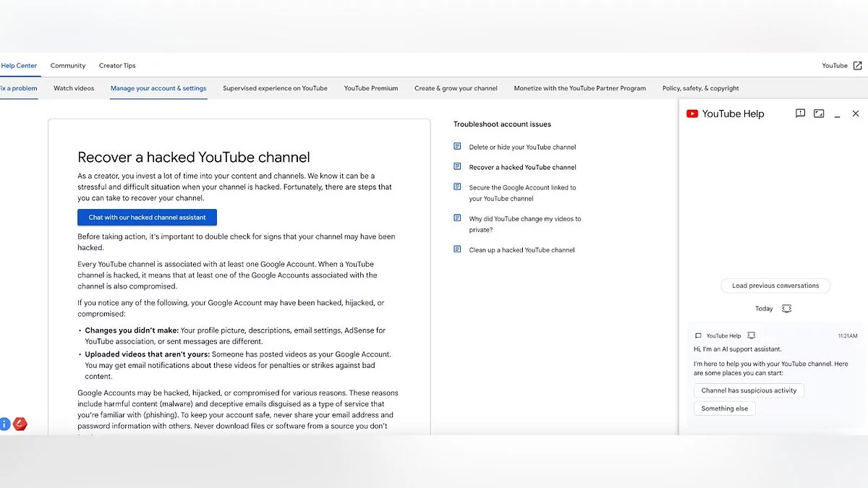Click the chat icon next to Today
868x488 pixels.
click(786, 309)
